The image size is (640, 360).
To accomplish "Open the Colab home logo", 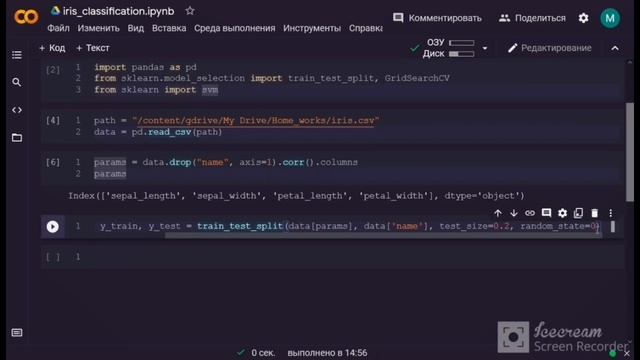I will (26, 17).
